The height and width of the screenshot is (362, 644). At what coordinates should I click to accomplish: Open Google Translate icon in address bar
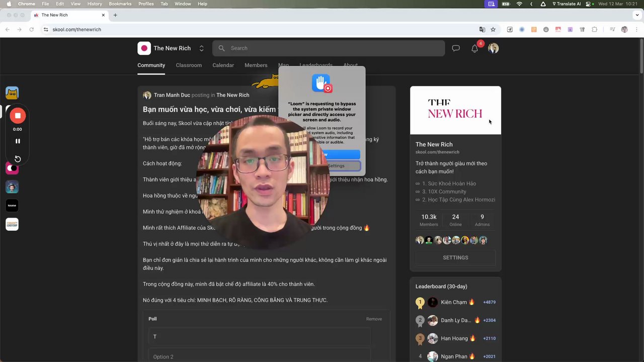coord(482,30)
